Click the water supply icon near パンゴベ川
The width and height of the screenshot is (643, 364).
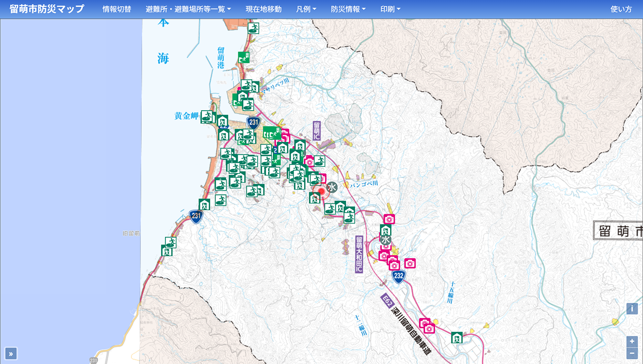332,187
